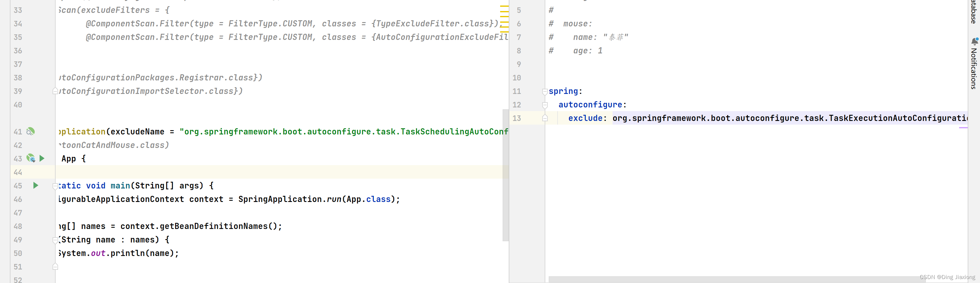980x283 pixels.
Task: Run the App class via line 43 arrow
Action: 42,158
